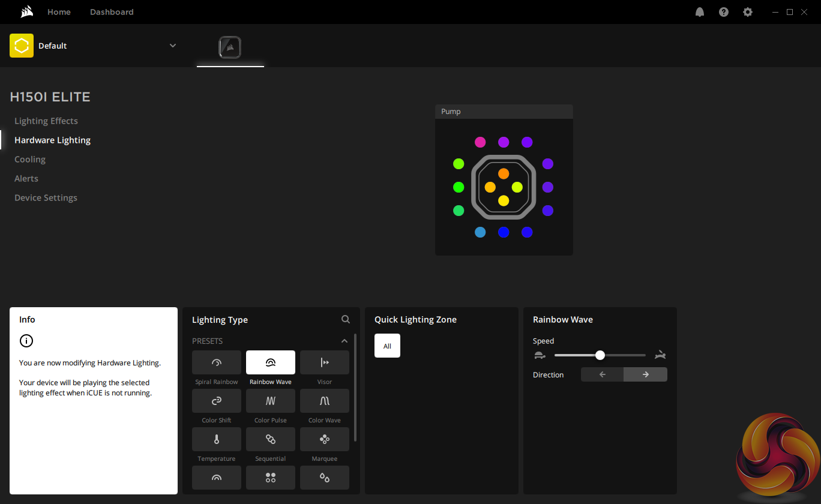Select the Rainbow Wave preset tile

(x=271, y=362)
